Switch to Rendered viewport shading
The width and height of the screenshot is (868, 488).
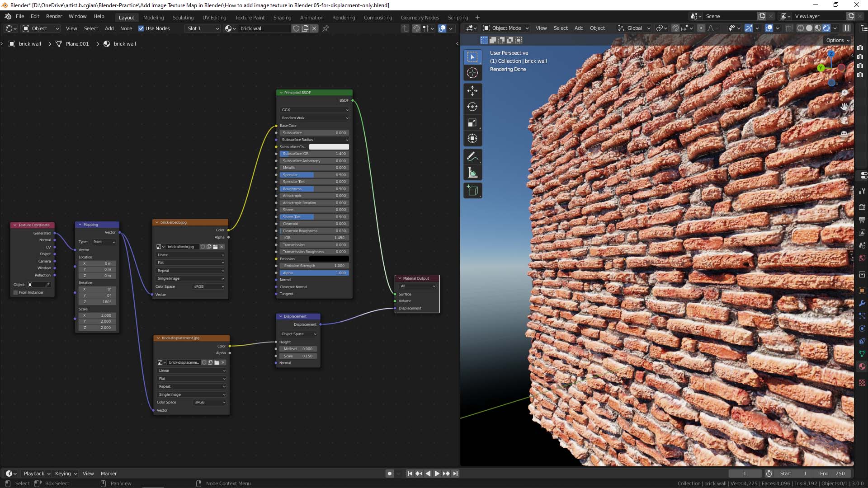827,28
